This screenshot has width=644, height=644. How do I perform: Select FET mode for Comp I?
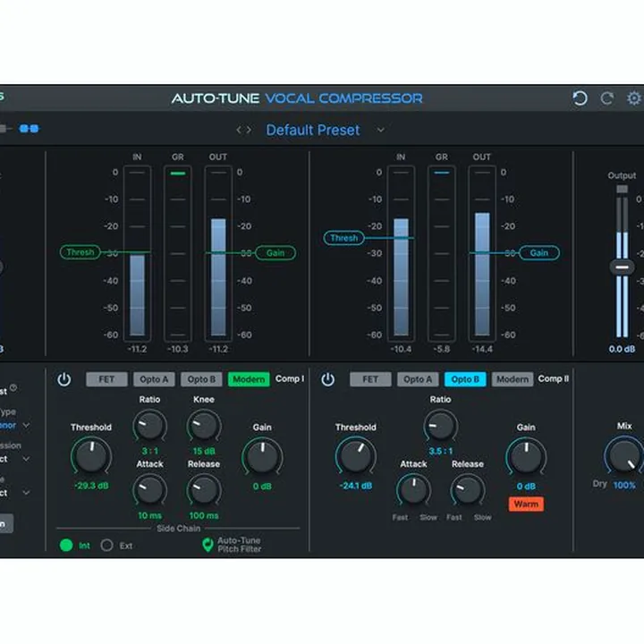coord(106,379)
